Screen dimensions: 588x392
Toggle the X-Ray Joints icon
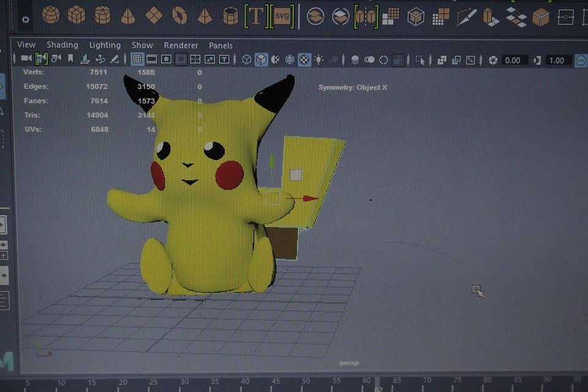pos(470,61)
